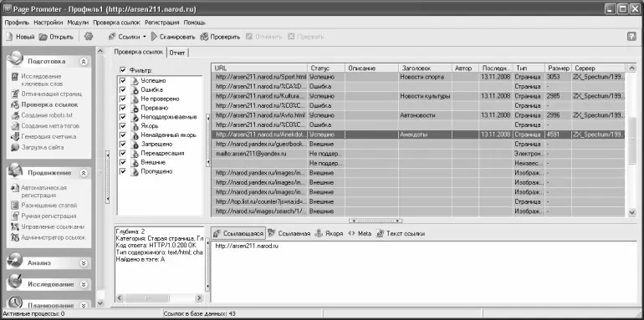Collapse the Подготовка sidebar section
644x320 pixels.
[x=84, y=62]
